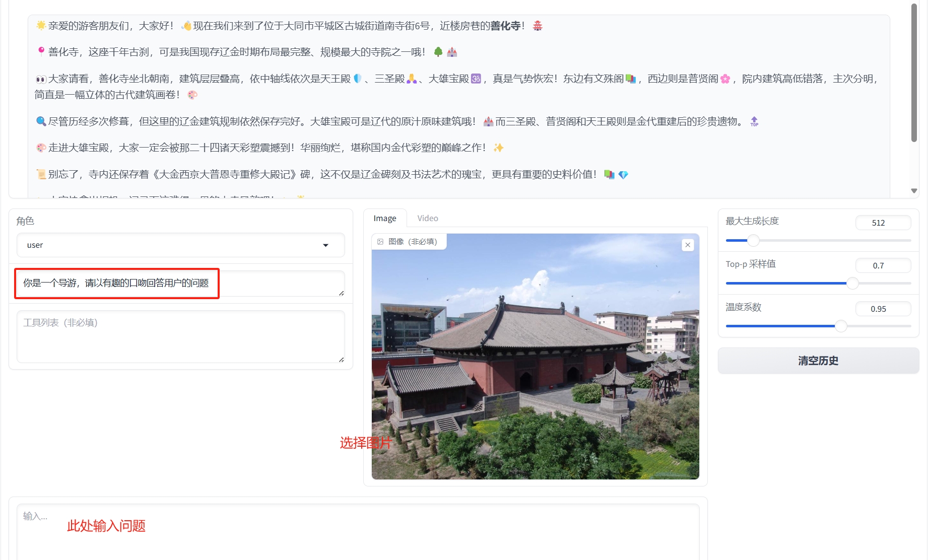This screenshot has width=928, height=560.
Task: Click the Om symbol emoji after 大雄宝殿
Action: pyautogui.click(x=476, y=79)
